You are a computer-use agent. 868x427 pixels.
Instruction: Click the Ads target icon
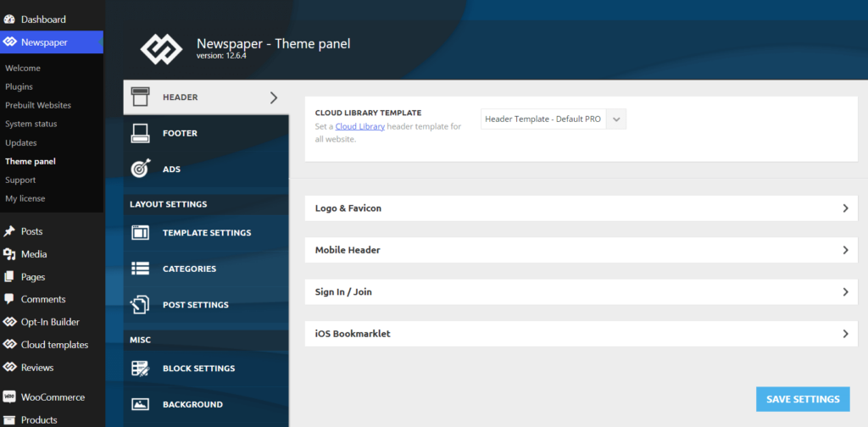[x=140, y=169]
